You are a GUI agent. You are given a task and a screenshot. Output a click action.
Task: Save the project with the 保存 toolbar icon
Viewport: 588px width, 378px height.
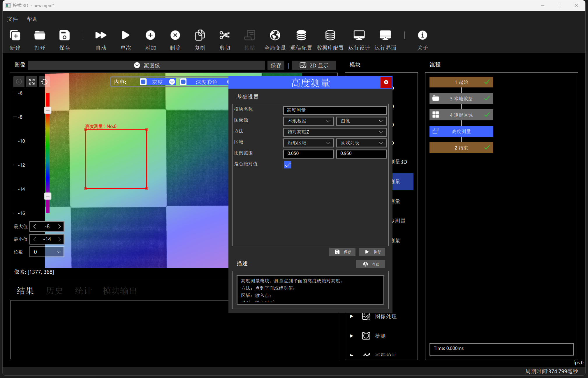point(64,36)
